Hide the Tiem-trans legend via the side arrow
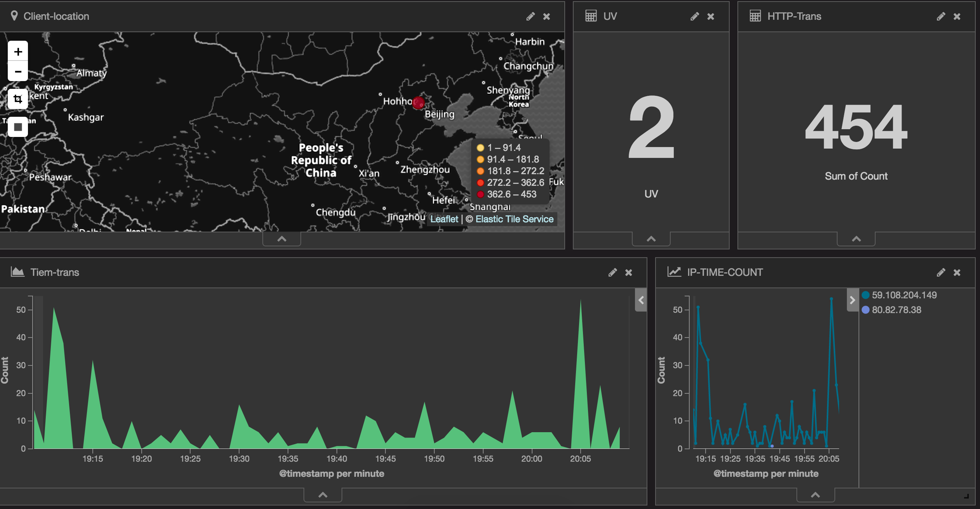Screen dimensions: 980x509 click(x=641, y=300)
